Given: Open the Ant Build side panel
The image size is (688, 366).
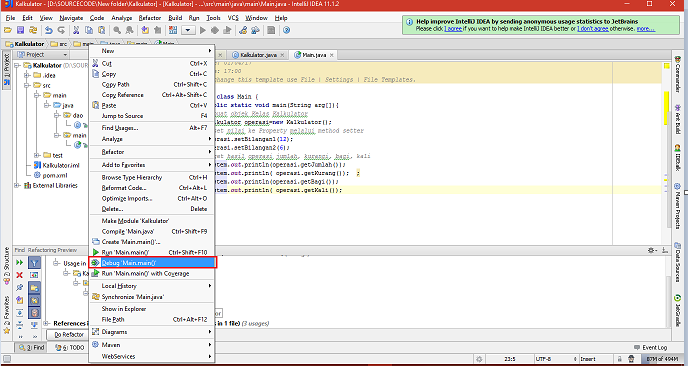Looking at the screenshot, I should pyautogui.click(x=677, y=119).
